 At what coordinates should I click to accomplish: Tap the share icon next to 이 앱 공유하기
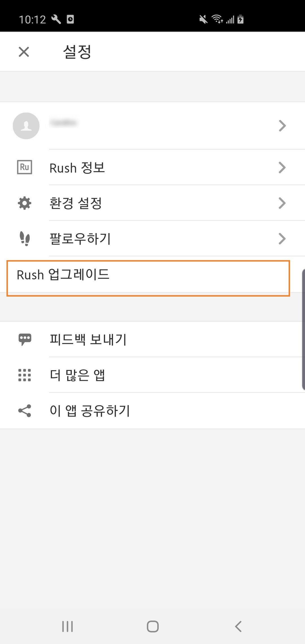25,411
